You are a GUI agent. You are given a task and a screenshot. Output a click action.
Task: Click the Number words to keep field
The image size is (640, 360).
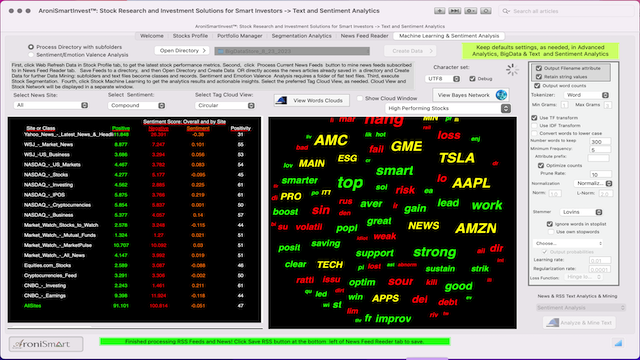point(600,142)
